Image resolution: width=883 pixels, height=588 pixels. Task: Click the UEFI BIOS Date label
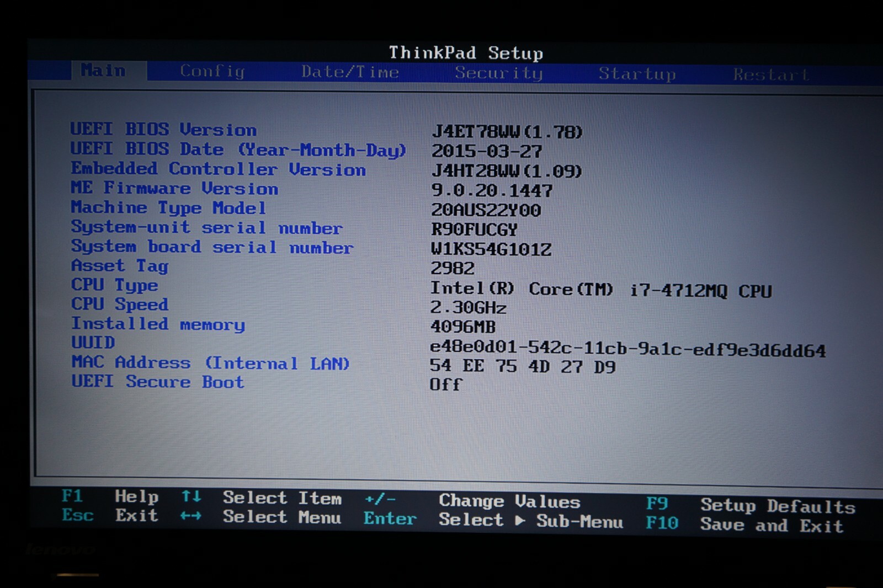click(x=238, y=149)
